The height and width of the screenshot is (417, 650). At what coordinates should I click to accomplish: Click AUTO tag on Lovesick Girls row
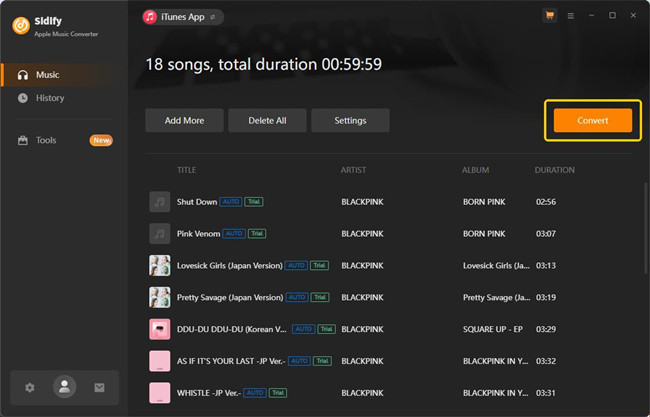(296, 266)
